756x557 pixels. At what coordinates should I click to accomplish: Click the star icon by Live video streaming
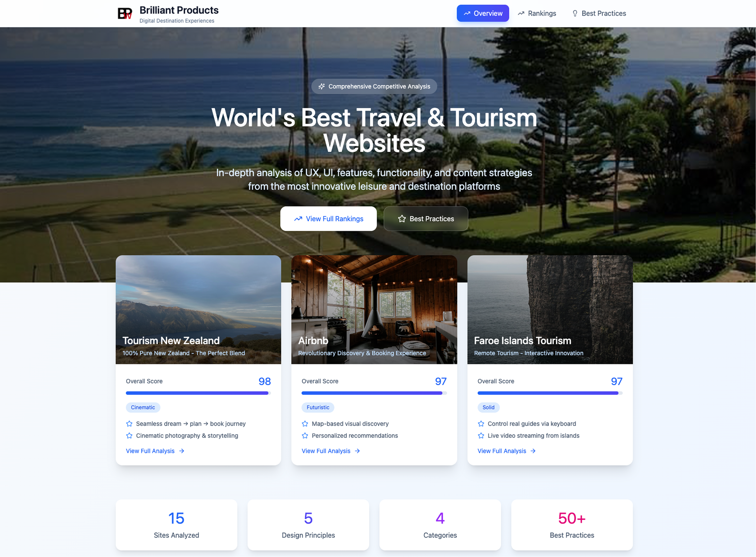pyautogui.click(x=481, y=436)
